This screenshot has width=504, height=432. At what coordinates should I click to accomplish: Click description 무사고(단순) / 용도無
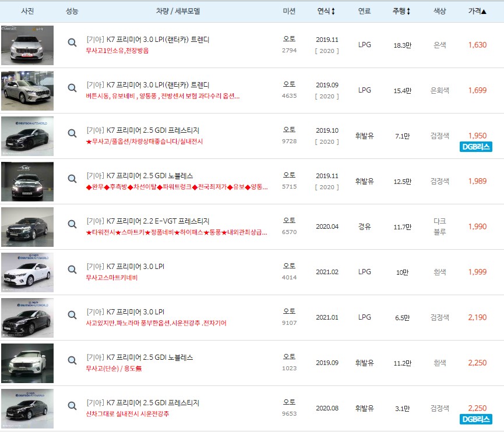114,369
